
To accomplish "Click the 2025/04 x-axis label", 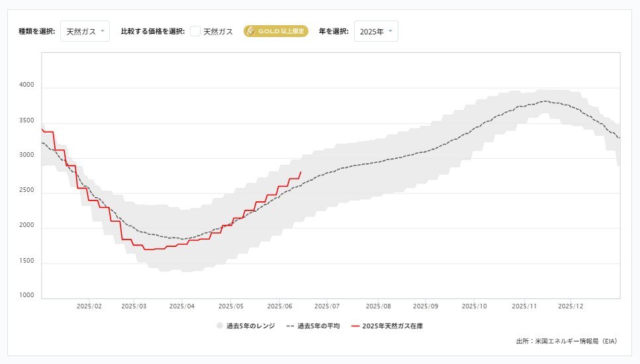I will (182, 306).
